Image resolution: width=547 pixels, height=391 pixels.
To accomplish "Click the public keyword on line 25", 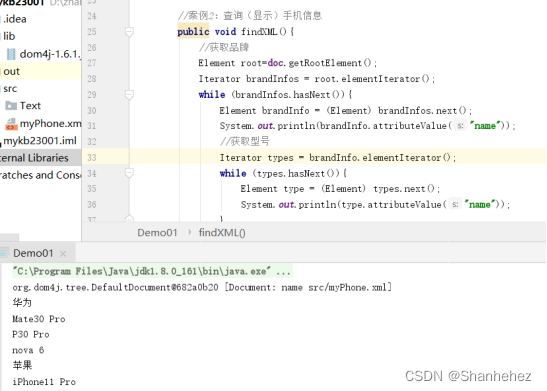I will [x=193, y=32].
